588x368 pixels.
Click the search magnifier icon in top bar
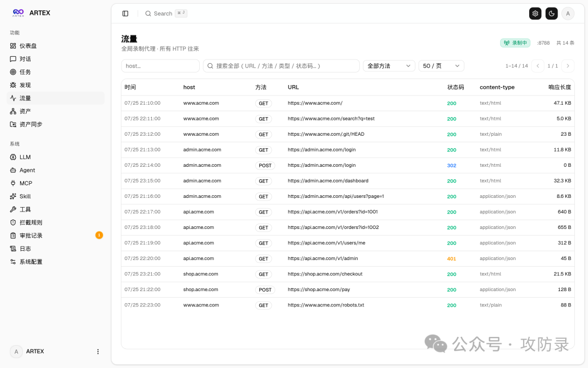point(148,14)
